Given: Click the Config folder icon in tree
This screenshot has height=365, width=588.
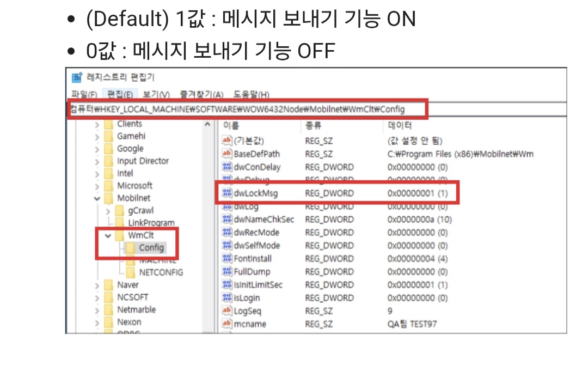Looking at the screenshot, I should (131, 248).
